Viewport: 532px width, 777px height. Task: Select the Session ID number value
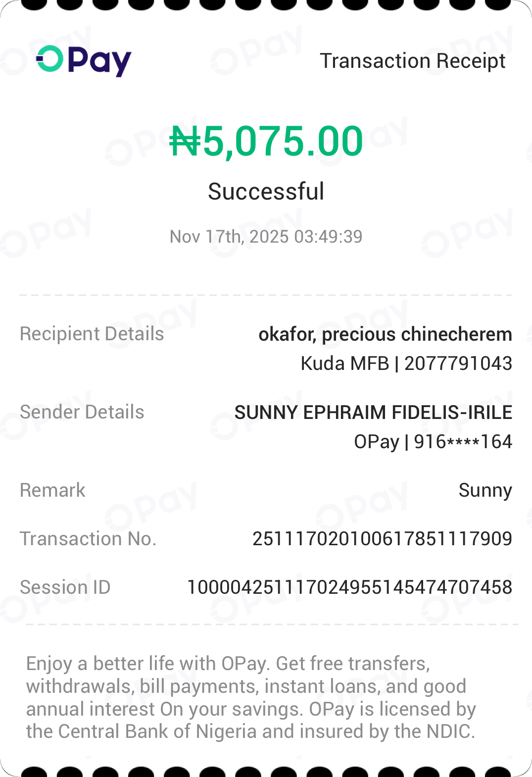click(x=349, y=587)
